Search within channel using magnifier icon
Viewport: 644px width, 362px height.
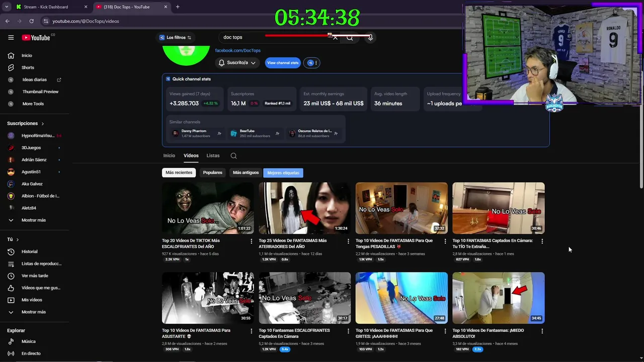click(233, 156)
